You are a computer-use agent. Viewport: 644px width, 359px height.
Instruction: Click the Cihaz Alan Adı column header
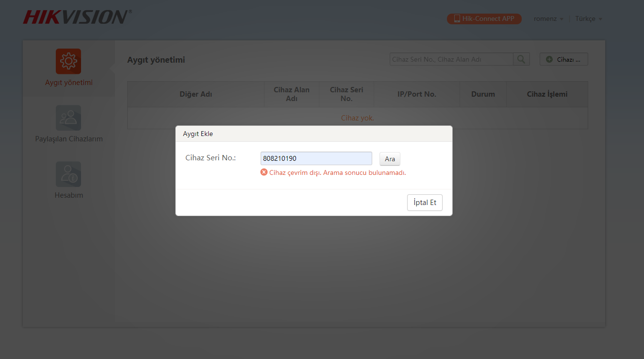[x=292, y=94]
